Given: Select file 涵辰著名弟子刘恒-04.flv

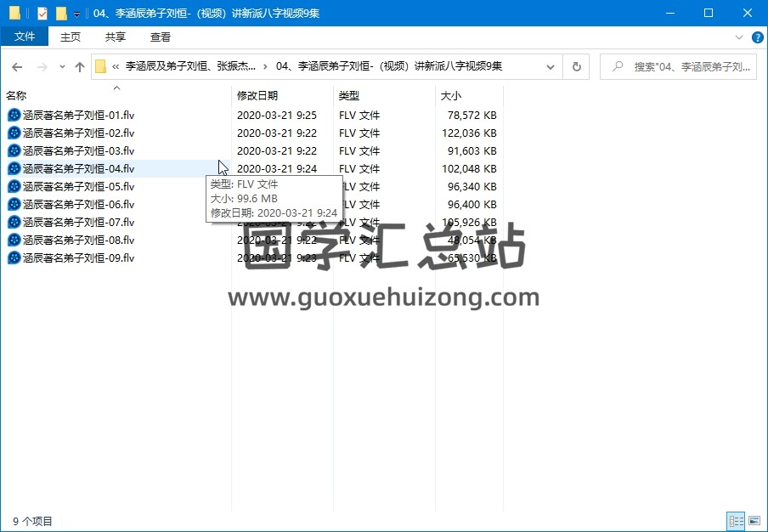Looking at the screenshot, I should [78, 168].
